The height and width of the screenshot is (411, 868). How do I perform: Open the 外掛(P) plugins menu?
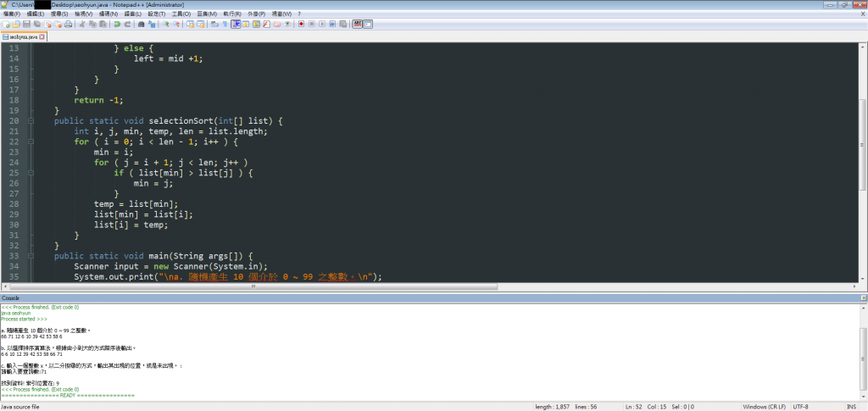pos(256,14)
